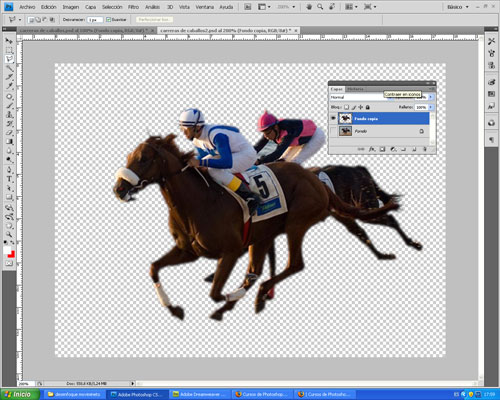The width and height of the screenshot is (500, 400).
Task: Select the Magic Wand tool
Action: pos(9,68)
